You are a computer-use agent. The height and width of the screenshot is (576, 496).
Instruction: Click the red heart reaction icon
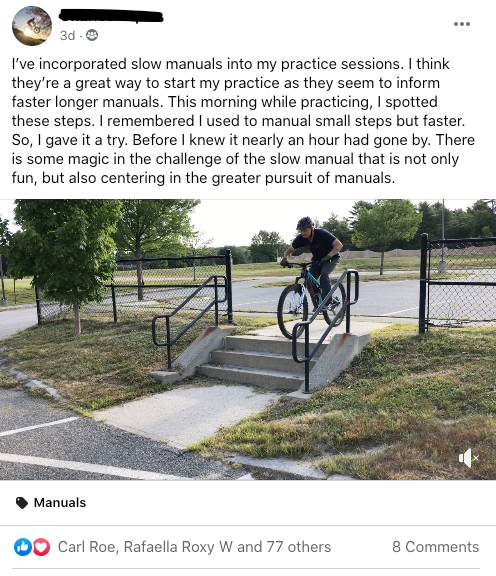click(42, 547)
